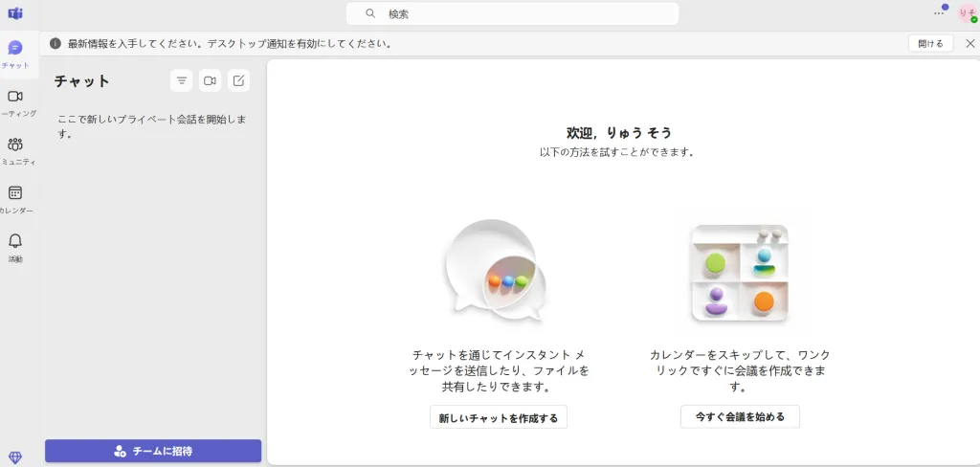Open the Chat (チャット) sidebar tab

point(15,54)
